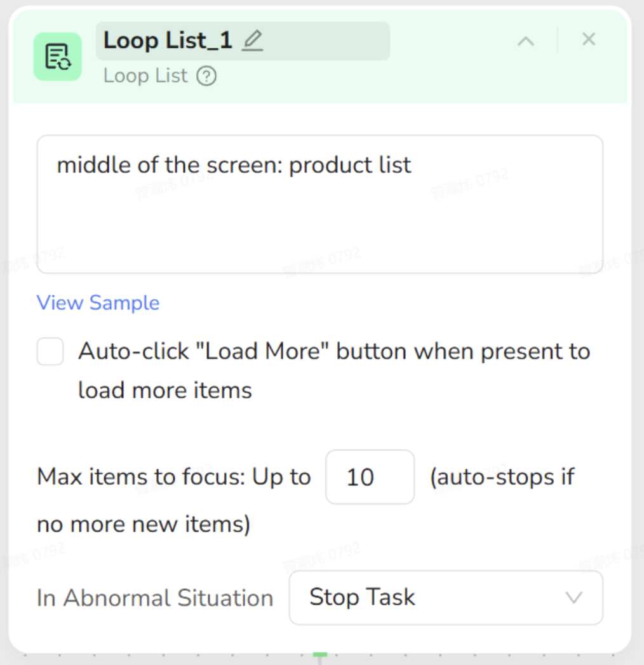Click the Loop List subtitle label
This screenshot has height=665, width=644.
tap(145, 76)
